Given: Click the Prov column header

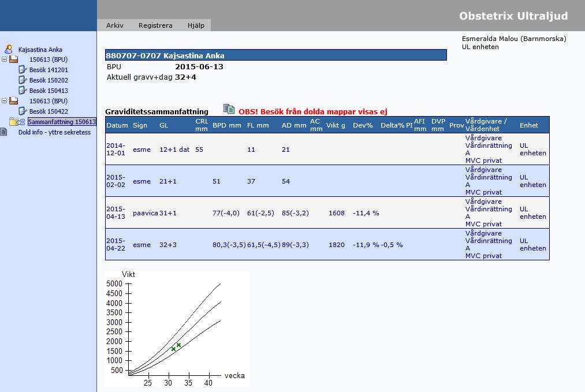Looking at the screenshot, I should (x=457, y=125).
